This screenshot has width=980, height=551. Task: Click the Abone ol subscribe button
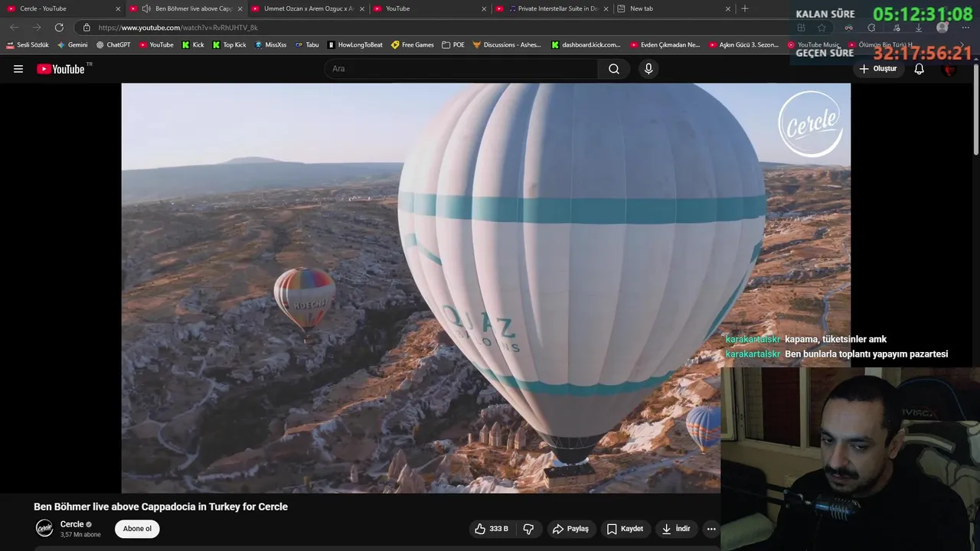pos(137,529)
